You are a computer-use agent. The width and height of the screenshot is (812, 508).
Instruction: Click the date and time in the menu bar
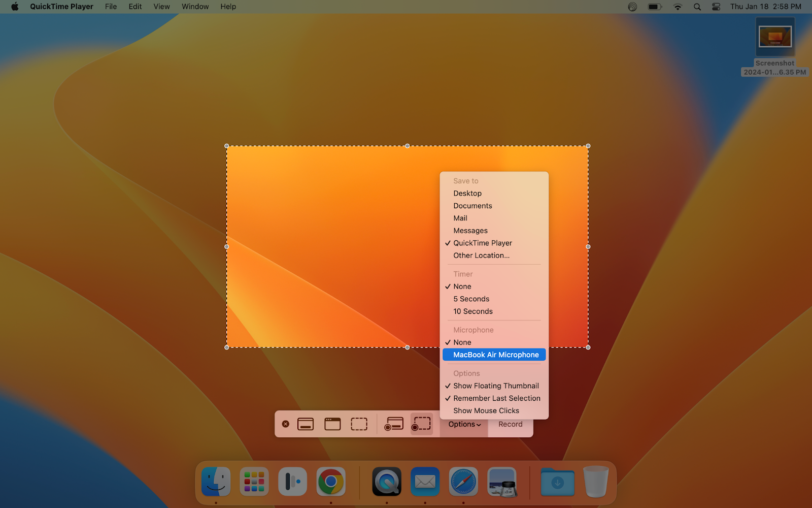click(766, 7)
